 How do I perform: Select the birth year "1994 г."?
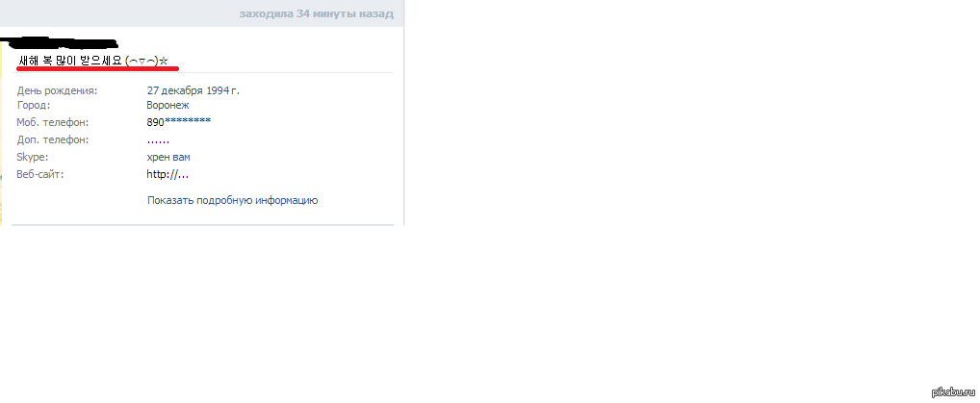point(225,90)
